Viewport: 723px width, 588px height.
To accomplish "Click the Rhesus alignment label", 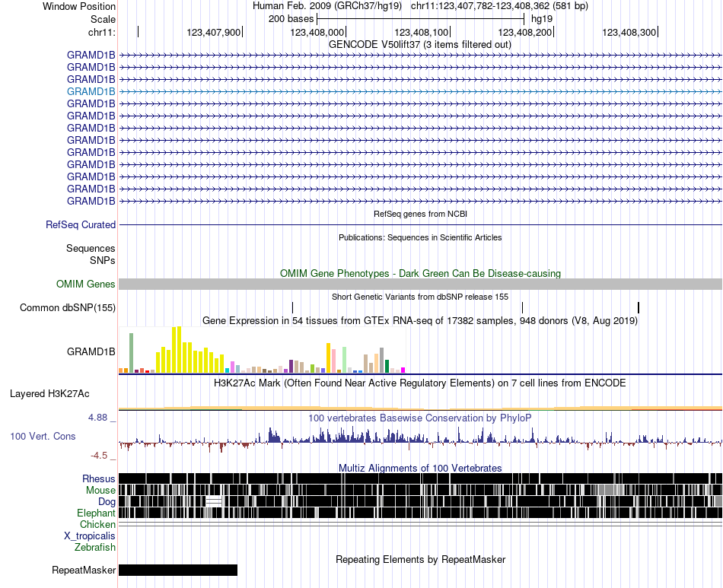I will pyautogui.click(x=99, y=479).
